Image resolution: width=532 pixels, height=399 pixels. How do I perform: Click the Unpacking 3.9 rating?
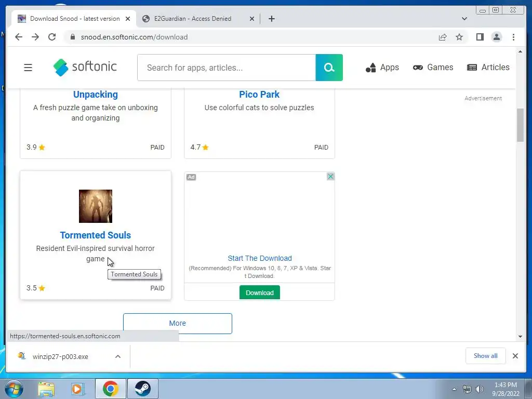coord(36,147)
